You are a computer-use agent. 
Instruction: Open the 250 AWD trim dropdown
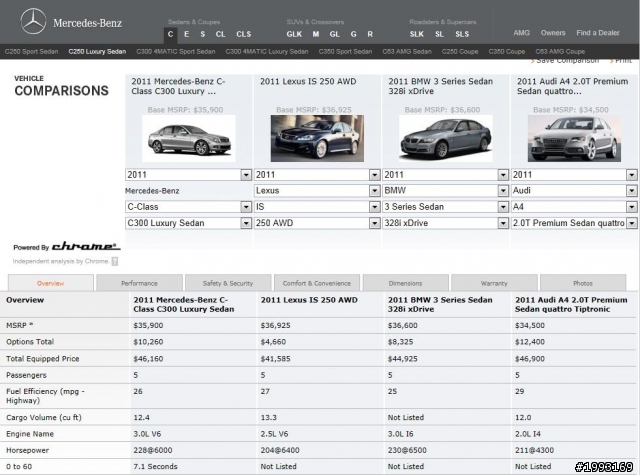(317, 223)
